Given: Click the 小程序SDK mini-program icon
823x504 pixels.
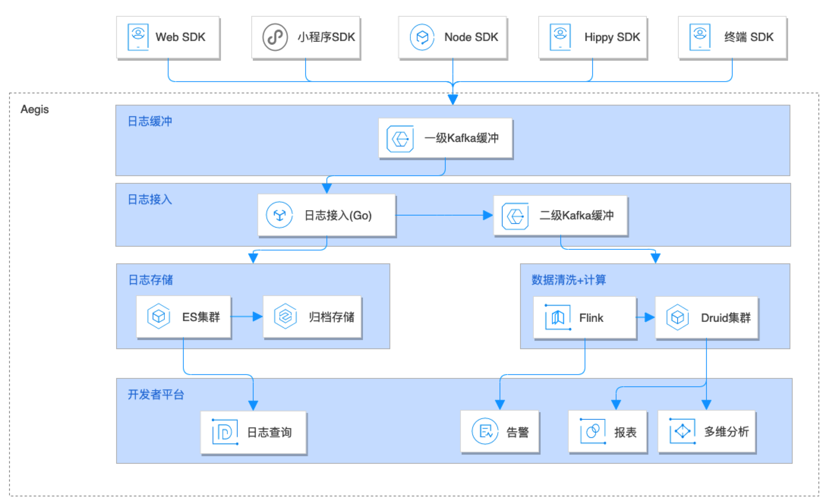Looking at the screenshot, I should click(x=275, y=37).
